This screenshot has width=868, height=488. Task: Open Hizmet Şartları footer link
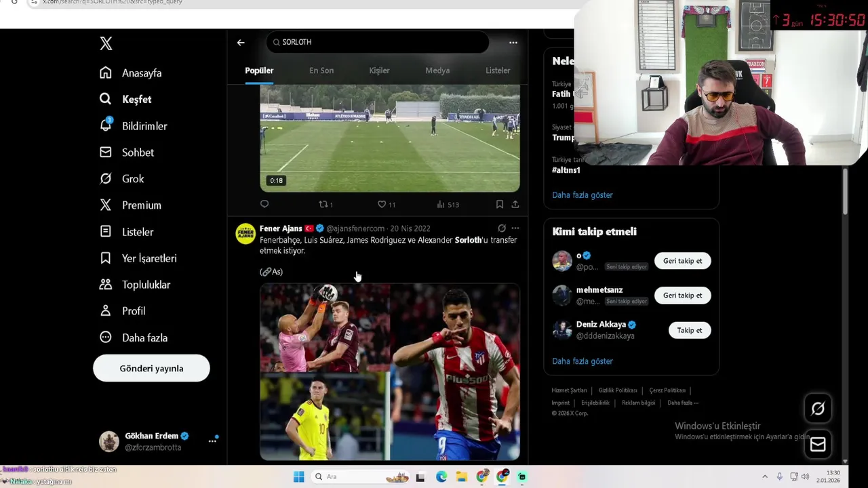tap(569, 390)
